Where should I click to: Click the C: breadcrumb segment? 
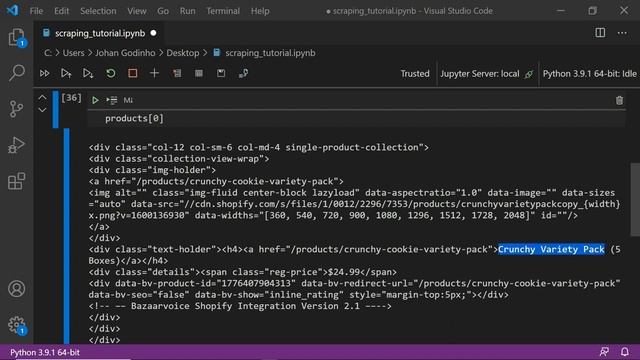tap(48, 53)
